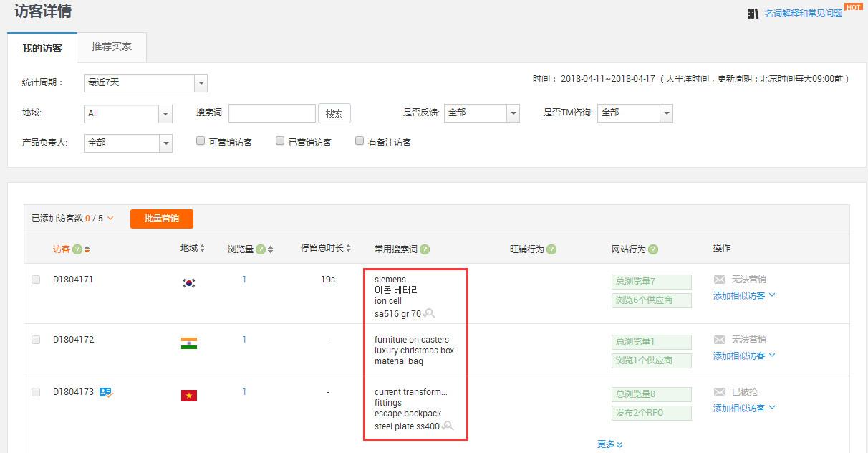Select the 我的访客 tab

coord(42,48)
